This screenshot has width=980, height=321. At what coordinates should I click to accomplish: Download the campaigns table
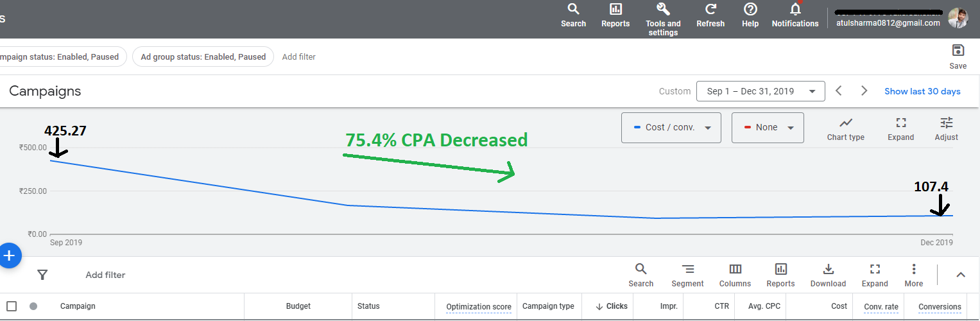tap(828, 270)
